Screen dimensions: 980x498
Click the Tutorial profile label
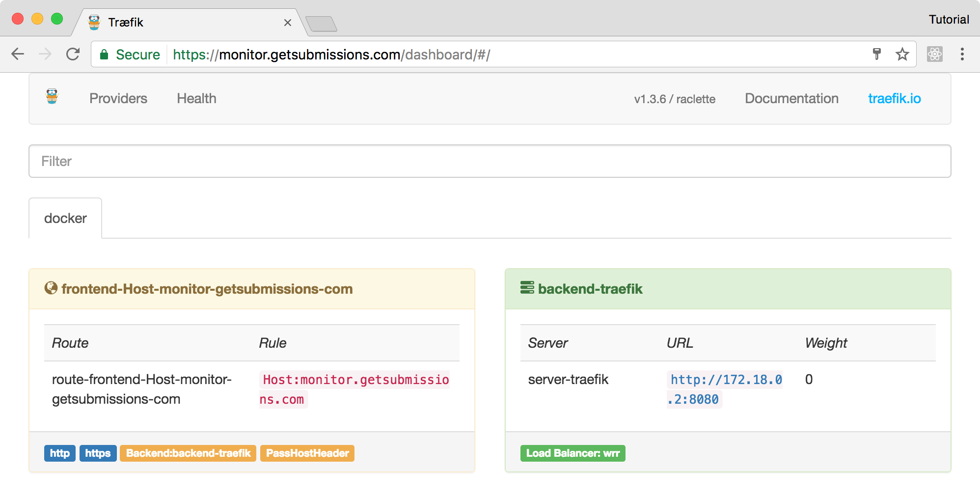[x=949, y=20]
